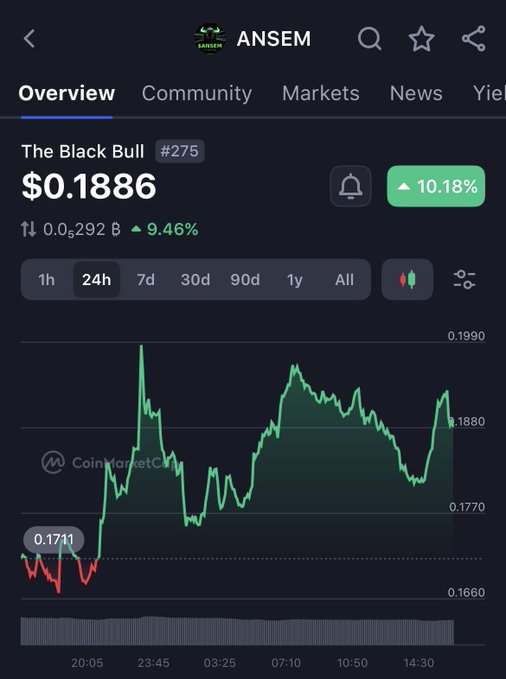
Task: Open the Community tab
Action: click(x=197, y=94)
